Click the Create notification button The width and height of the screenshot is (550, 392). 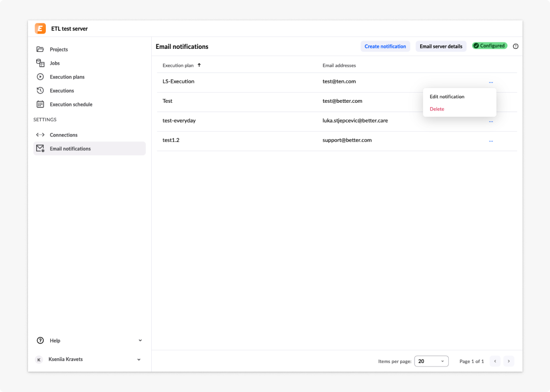pyautogui.click(x=385, y=46)
